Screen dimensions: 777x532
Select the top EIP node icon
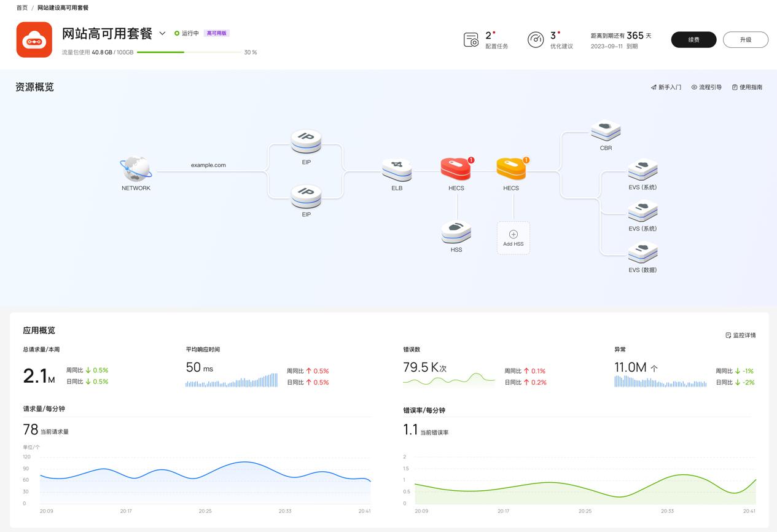(305, 141)
